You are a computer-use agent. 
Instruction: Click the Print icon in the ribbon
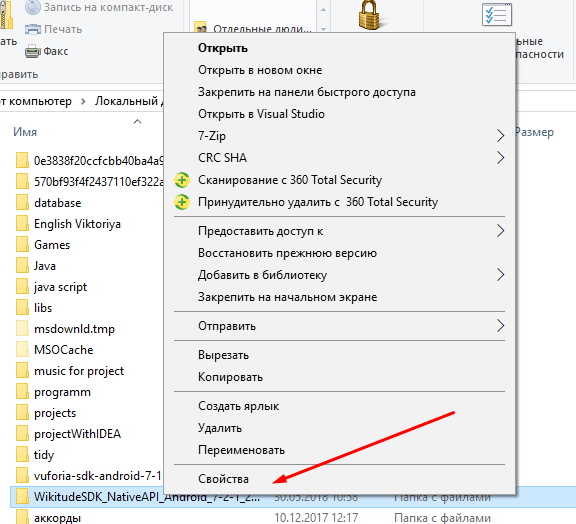click(33, 29)
